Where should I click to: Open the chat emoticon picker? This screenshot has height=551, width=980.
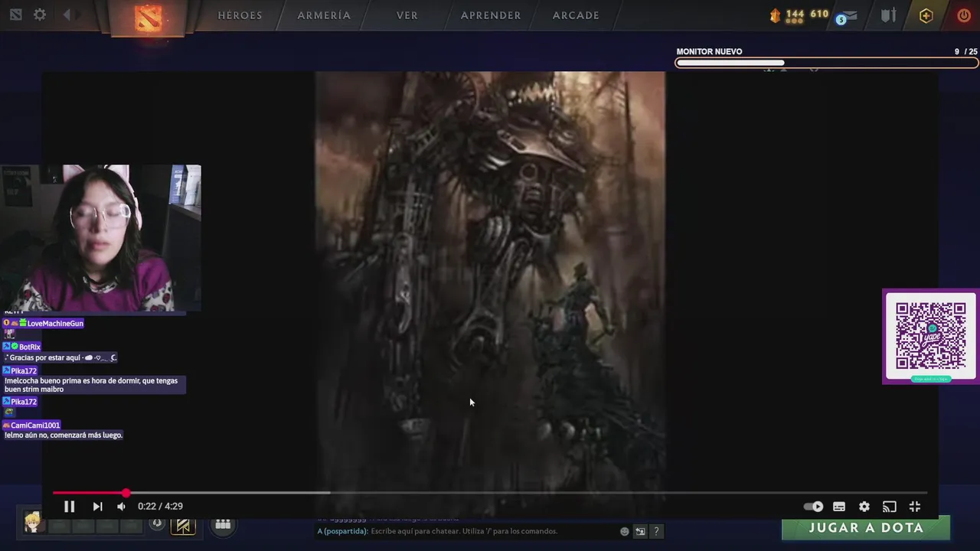pyautogui.click(x=625, y=531)
